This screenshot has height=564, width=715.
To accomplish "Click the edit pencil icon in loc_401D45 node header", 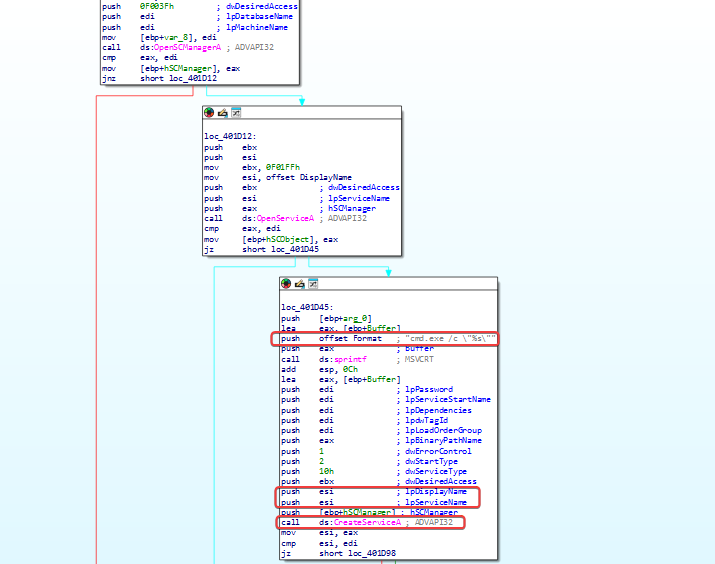I will pyautogui.click(x=300, y=284).
